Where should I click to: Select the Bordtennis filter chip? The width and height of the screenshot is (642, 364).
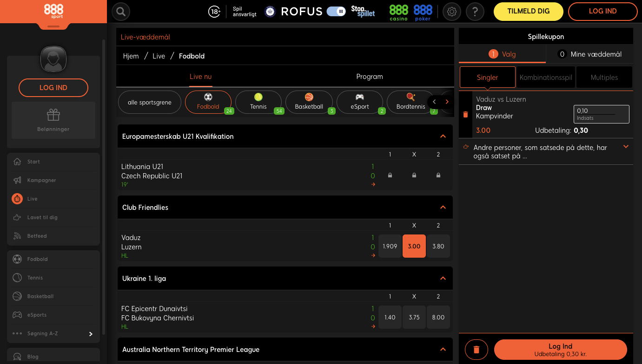point(411,103)
